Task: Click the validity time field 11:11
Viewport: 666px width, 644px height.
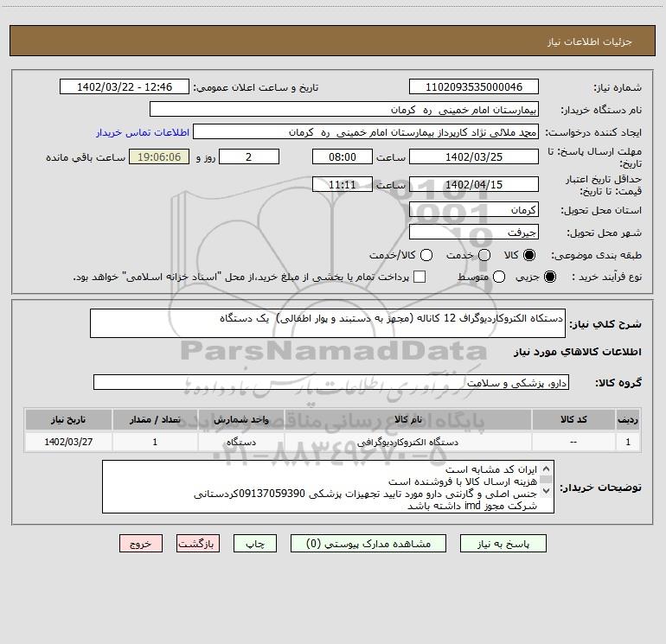Action: [x=343, y=184]
